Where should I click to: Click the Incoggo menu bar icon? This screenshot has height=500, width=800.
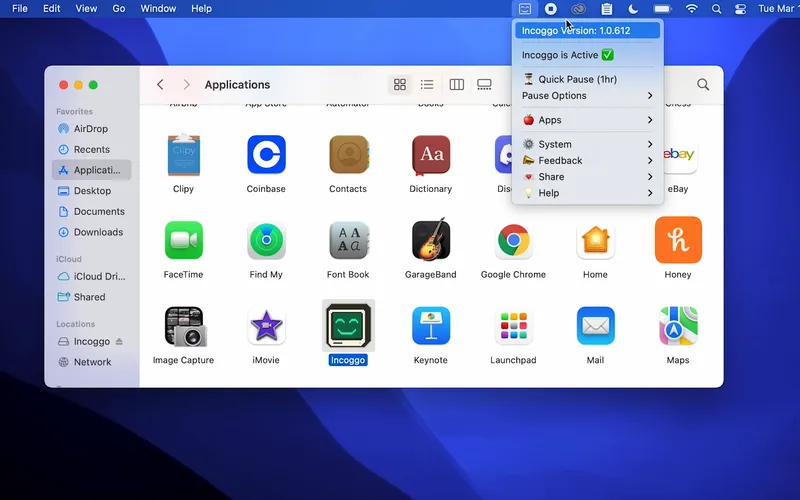click(x=524, y=9)
